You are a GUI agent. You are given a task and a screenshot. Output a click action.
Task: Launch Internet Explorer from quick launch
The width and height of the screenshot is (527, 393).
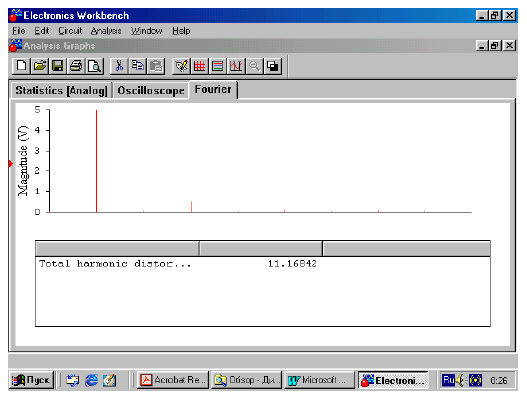coord(91,380)
